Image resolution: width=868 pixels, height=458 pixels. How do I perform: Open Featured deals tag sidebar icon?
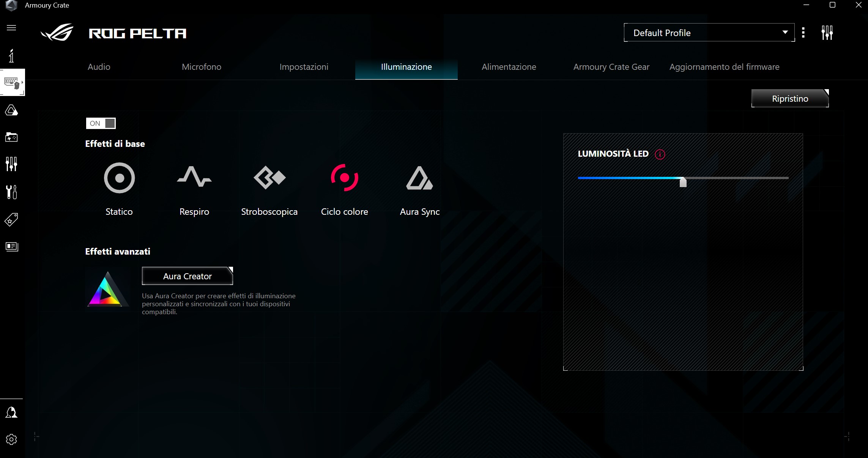[x=11, y=220]
